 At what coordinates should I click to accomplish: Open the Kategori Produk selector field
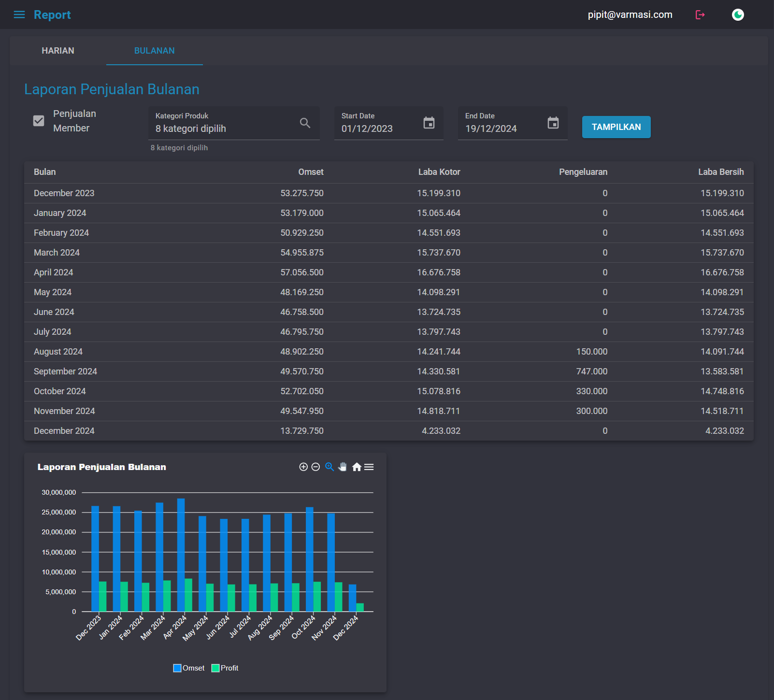point(234,123)
